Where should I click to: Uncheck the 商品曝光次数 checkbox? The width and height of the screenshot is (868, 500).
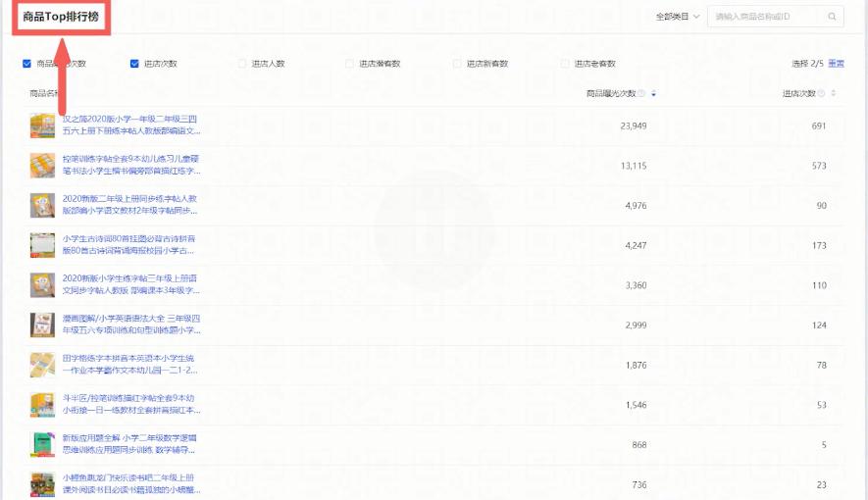click(26, 64)
